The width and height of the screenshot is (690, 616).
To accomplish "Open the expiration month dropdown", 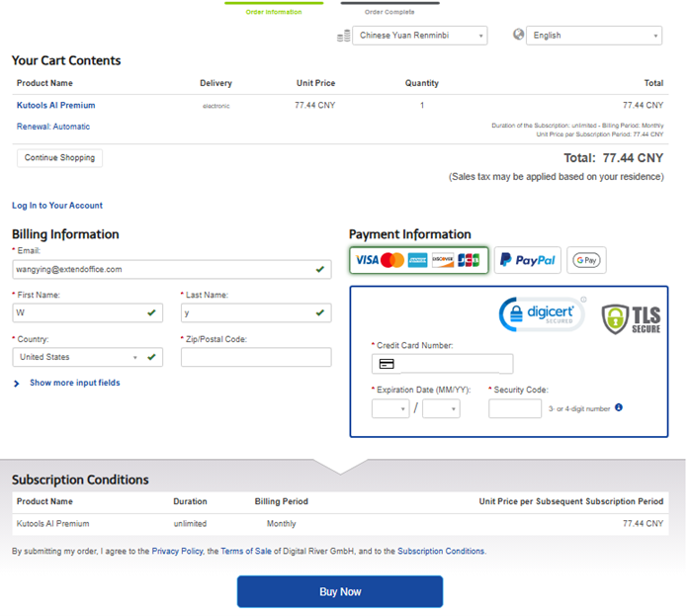I will pos(389,408).
